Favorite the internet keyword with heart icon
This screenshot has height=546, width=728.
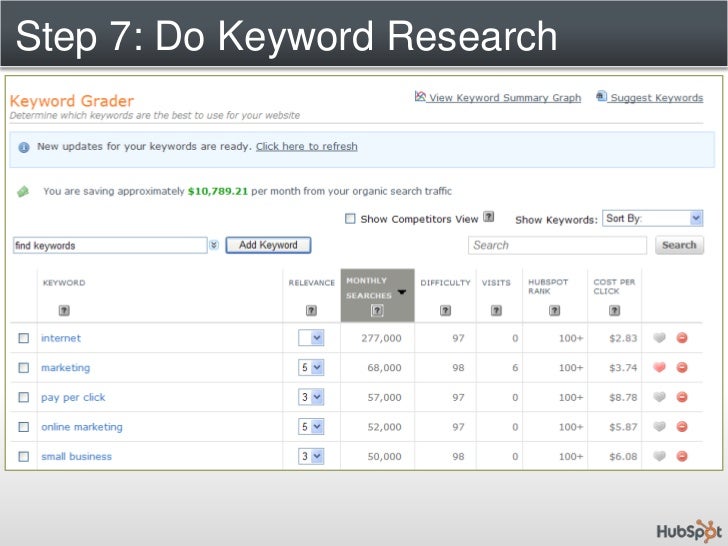[659, 338]
